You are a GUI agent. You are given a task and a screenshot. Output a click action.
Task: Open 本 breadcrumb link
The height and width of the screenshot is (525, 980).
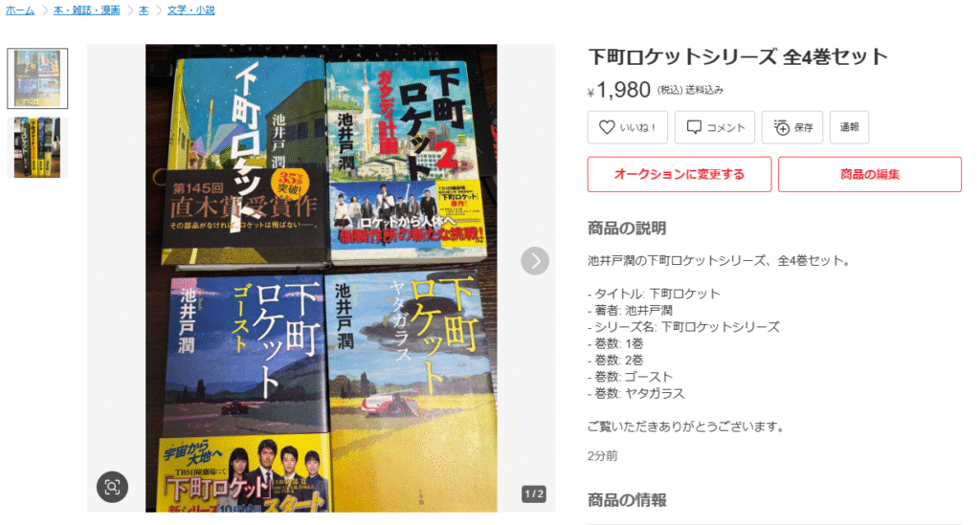pyautogui.click(x=144, y=10)
